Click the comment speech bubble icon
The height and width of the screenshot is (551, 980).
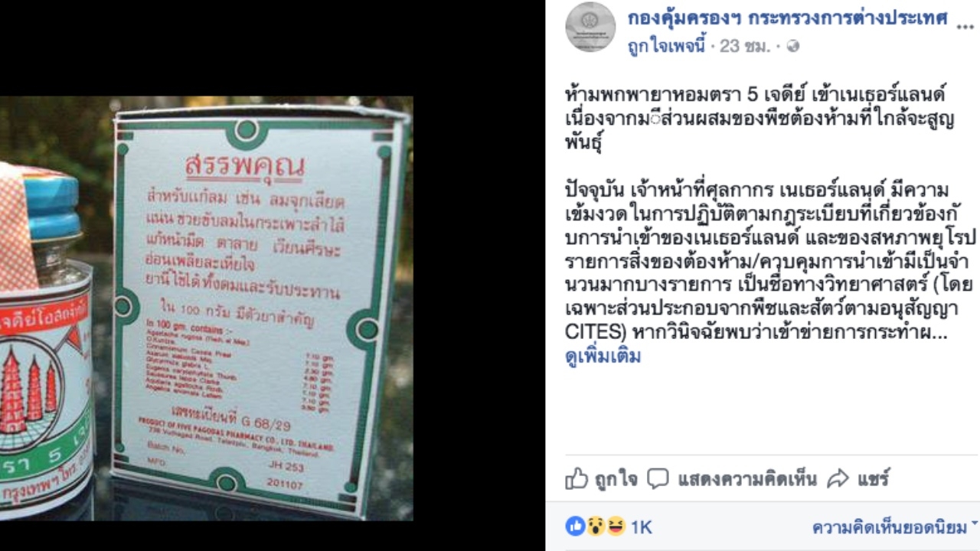point(658,480)
